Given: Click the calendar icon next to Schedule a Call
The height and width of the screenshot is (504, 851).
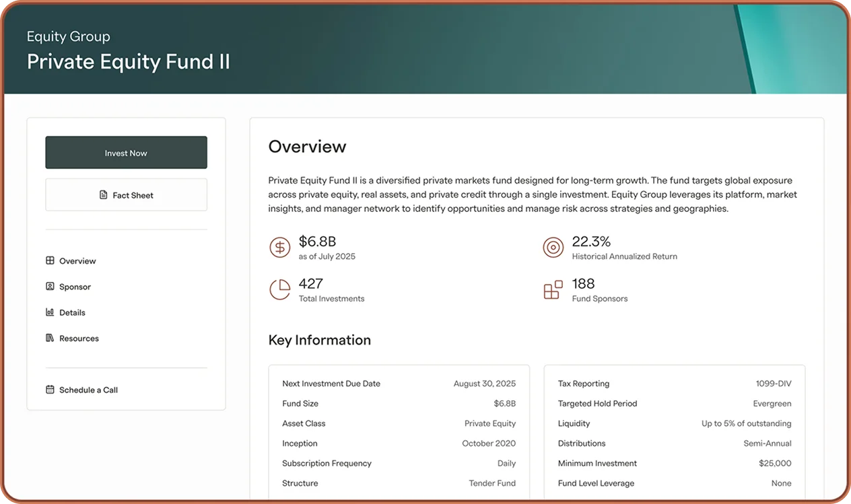Looking at the screenshot, I should pos(49,389).
